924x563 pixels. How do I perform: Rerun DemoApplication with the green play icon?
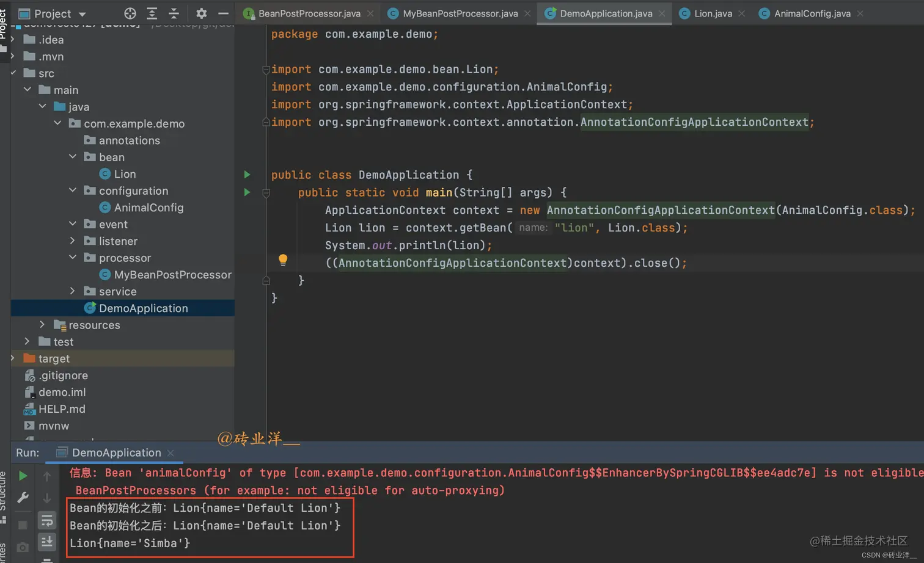(x=23, y=476)
